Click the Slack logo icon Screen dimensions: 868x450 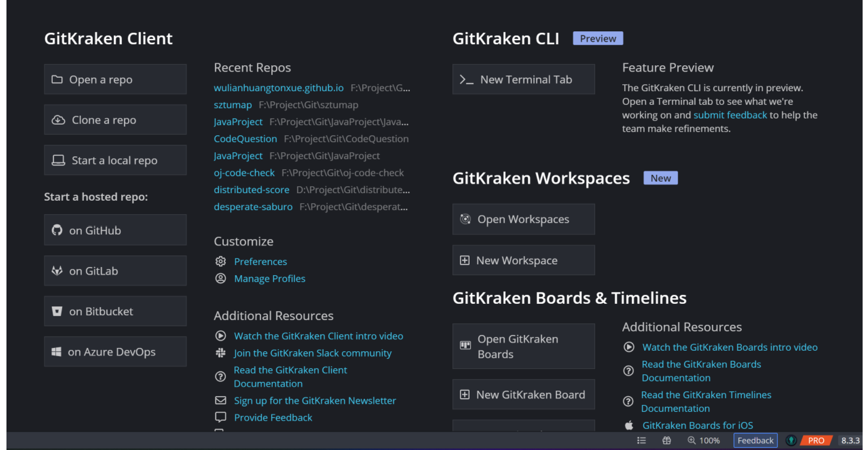pos(221,353)
